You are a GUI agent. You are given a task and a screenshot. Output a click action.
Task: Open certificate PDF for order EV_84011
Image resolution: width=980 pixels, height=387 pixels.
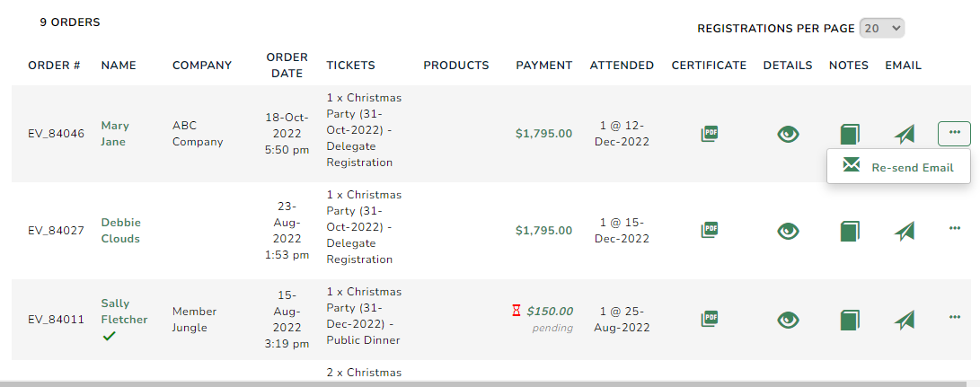pos(710,319)
